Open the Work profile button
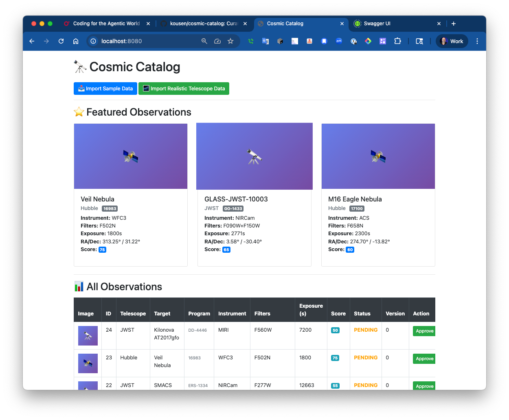The width and height of the screenshot is (509, 420). [x=452, y=41]
